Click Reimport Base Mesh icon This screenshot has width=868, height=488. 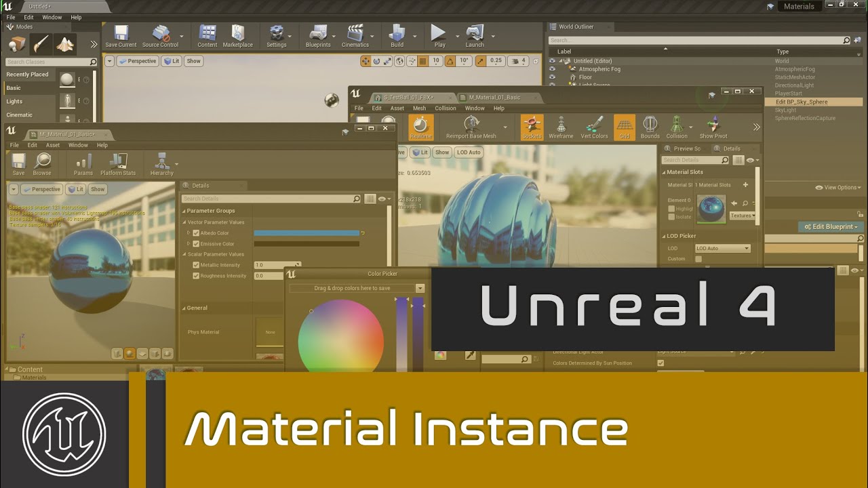tap(471, 127)
